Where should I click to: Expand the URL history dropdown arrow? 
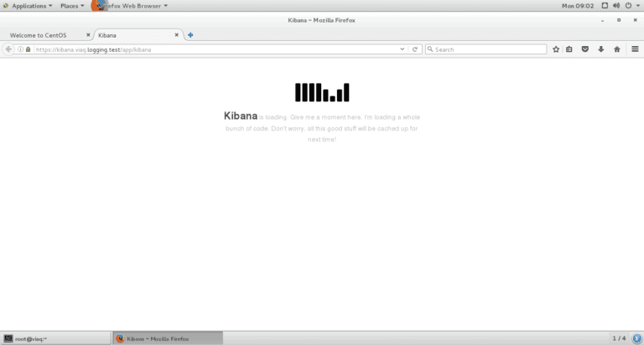[402, 49]
